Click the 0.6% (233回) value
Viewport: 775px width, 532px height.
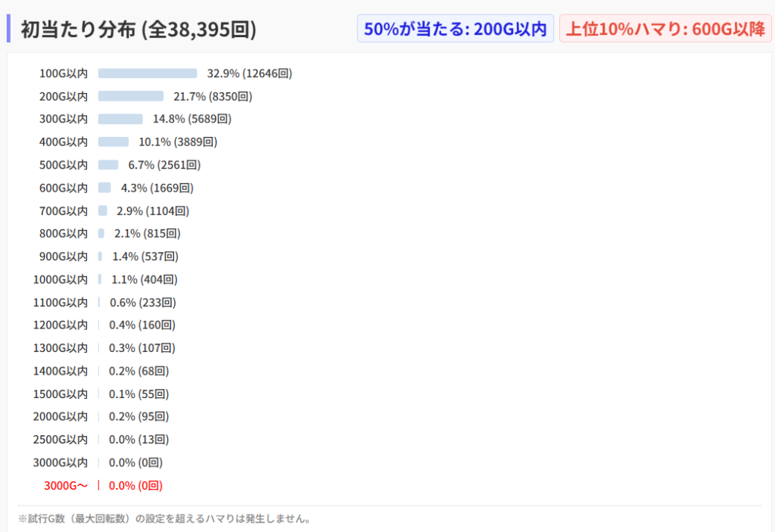coord(142,303)
